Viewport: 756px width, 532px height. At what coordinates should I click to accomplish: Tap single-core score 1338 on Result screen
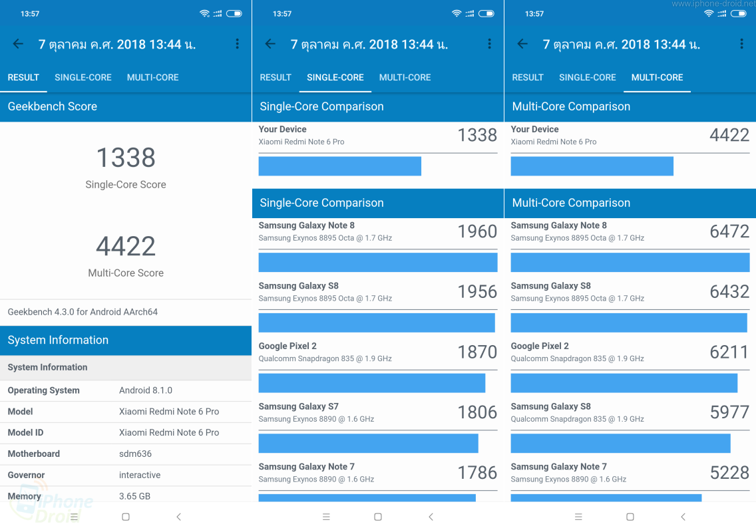(126, 158)
